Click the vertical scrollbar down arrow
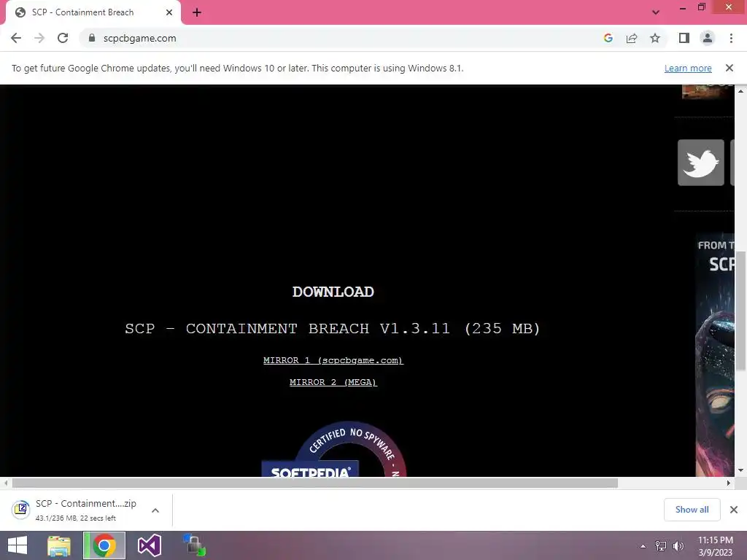This screenshot has height=560, width=747. tap(741, 470)
